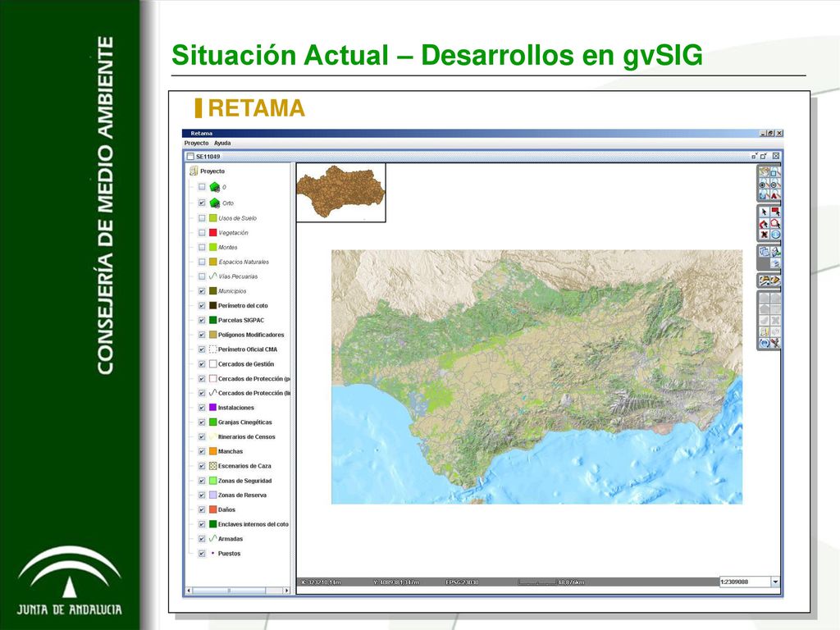Click the first ruler and pencil measuring tool

(x=764, y=281)
